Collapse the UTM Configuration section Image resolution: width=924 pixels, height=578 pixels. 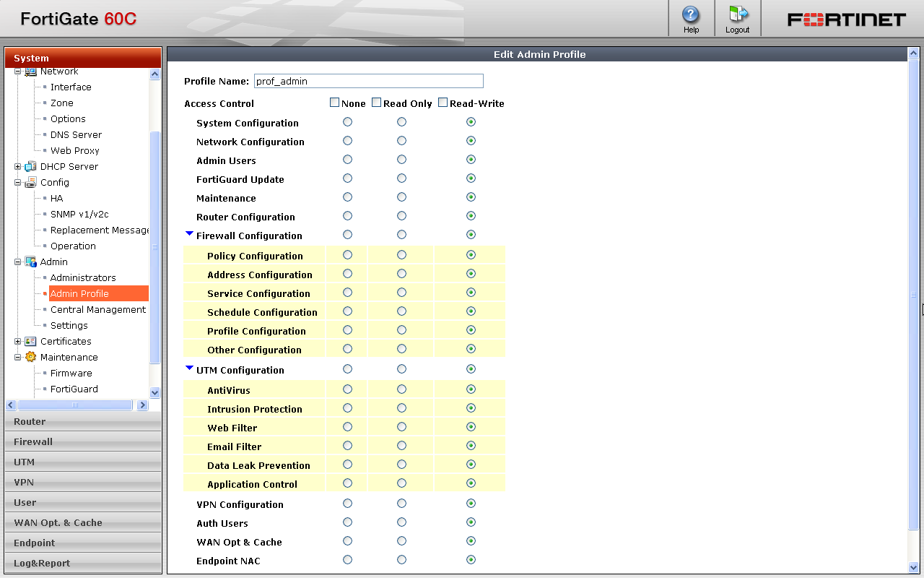coord(189,368)
